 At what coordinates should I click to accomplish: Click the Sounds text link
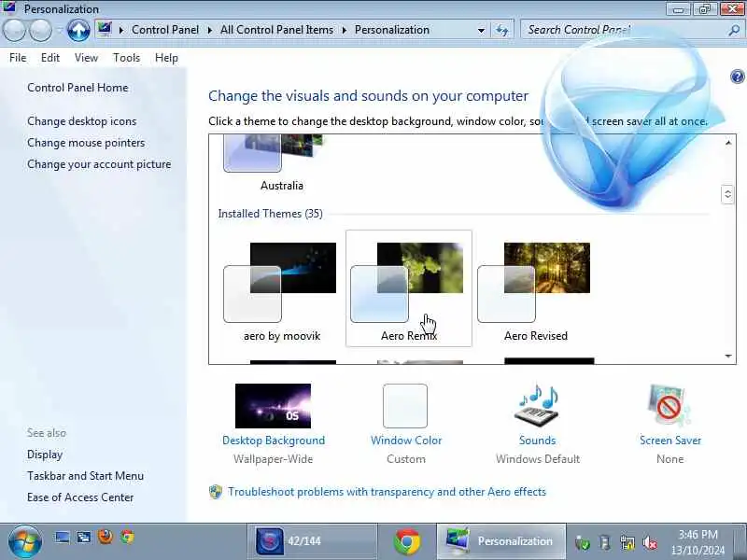[x=538, y=441]
